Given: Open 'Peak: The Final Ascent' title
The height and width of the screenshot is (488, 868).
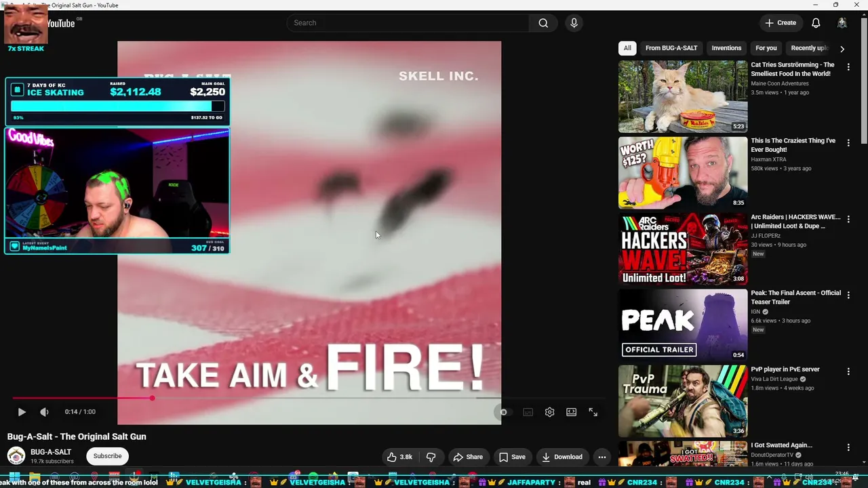Looking at the screenshot, I should pos(795,298).
